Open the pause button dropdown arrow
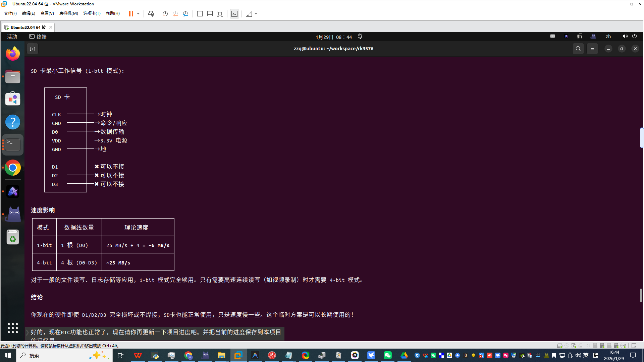The width and height of the screenshot is (644, 362). pyautogui.click(x=138, y=14)
